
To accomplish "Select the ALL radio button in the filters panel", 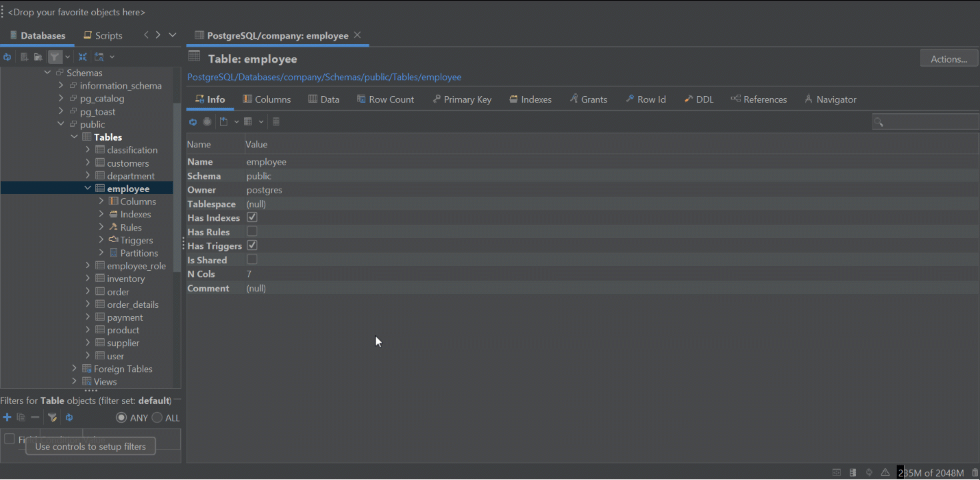I will [156, 417].
